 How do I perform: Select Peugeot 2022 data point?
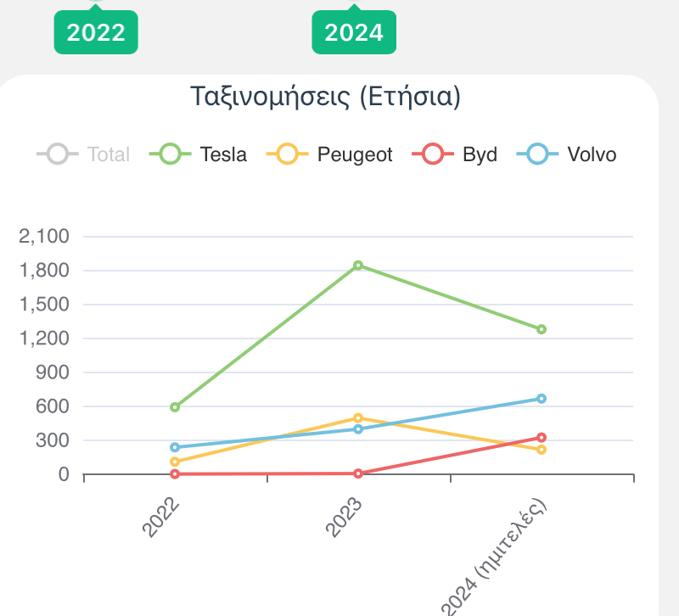tap(175, 462)
